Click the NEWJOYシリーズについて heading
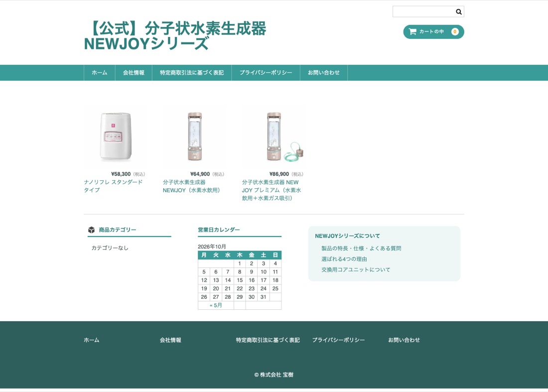548x392 pixels. point(347,236)
